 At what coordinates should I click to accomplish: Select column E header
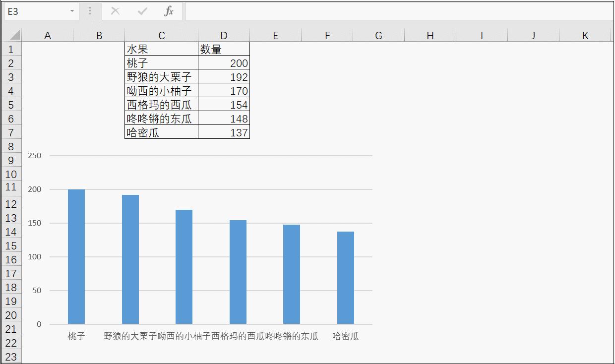point(276,35)
